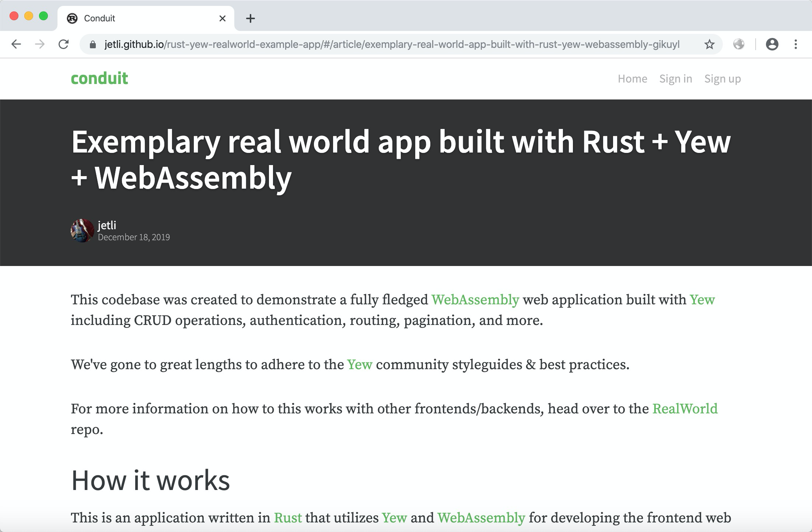Click the address bar URL

point(391,45)
